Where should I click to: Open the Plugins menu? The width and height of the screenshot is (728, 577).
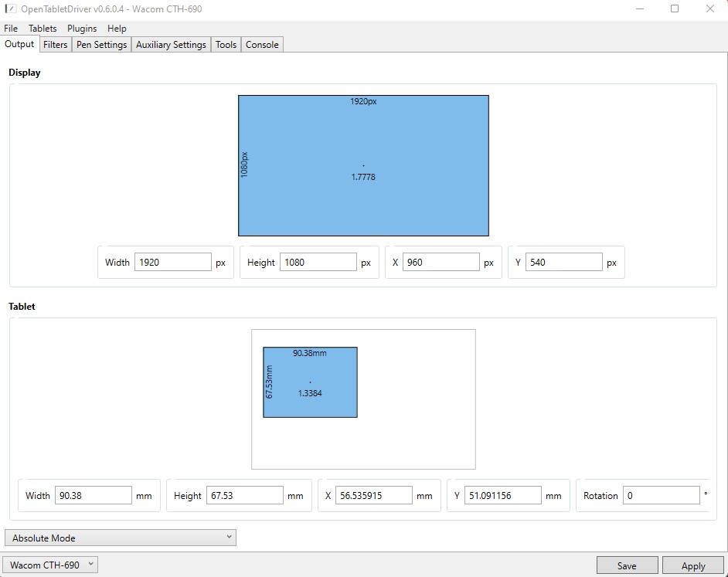tap(82, 29)
